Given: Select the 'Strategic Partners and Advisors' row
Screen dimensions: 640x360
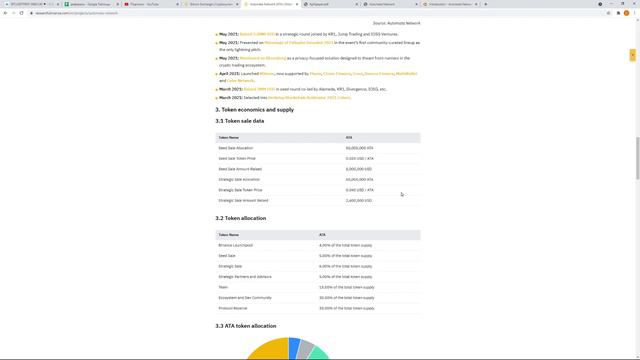Looking at the screenshot, I should pyautogui.click(x=318, y=277).
